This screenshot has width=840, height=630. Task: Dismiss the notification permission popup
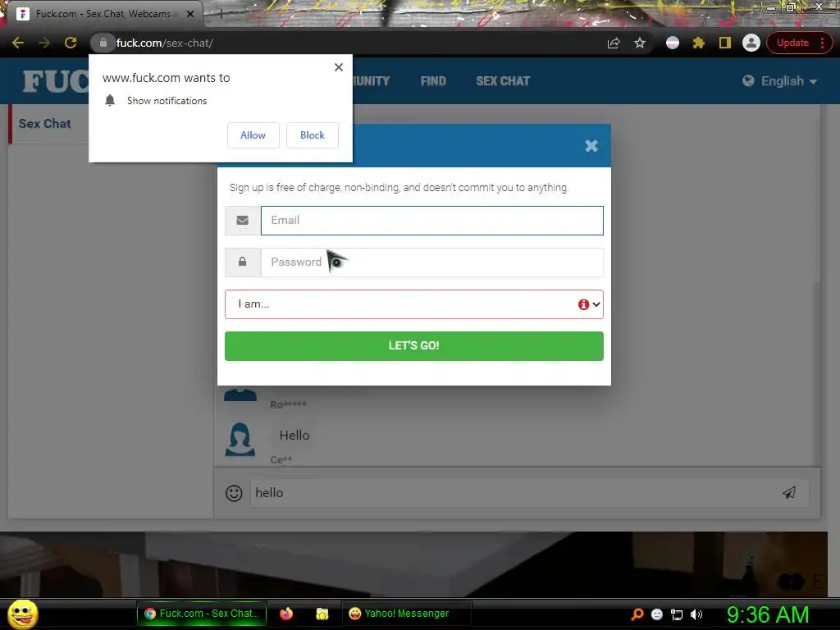[x=339, y=67]
